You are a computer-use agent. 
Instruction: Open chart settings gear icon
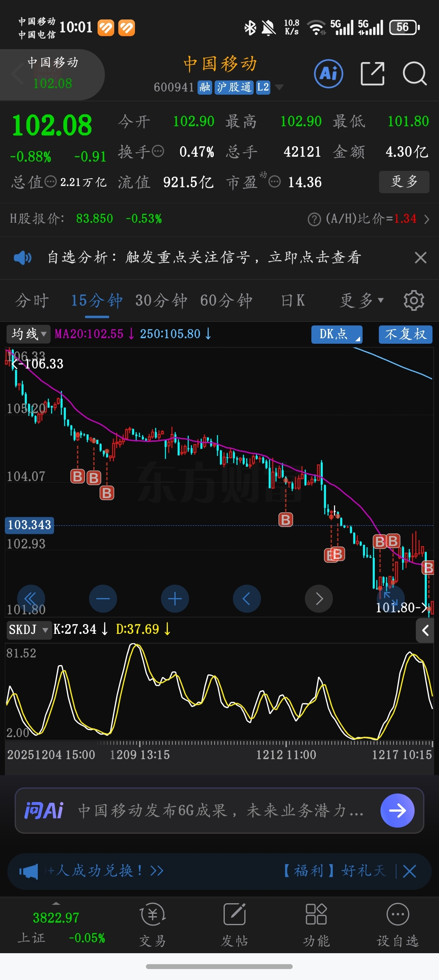[414, 301]
